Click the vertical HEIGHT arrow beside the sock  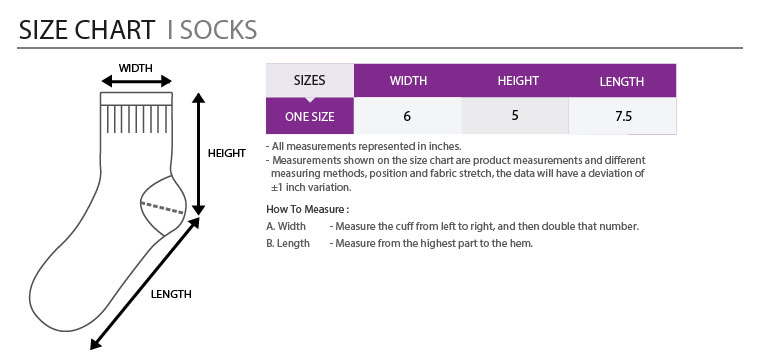[198, 154]
